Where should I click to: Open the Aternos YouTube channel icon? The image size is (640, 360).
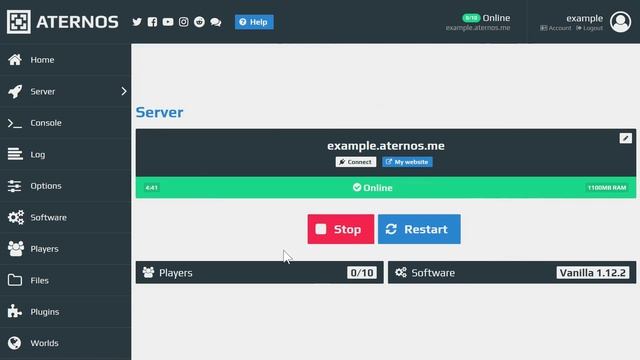click(x=168, y=22)
